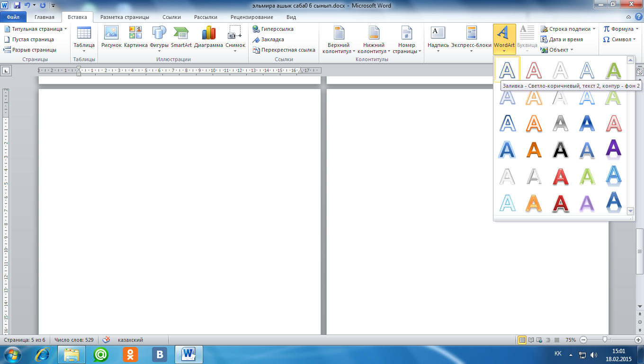Insert Дата и время

[x=562, y=39]
